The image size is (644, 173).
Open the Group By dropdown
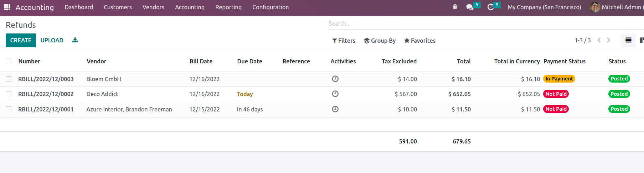point(380,41)
